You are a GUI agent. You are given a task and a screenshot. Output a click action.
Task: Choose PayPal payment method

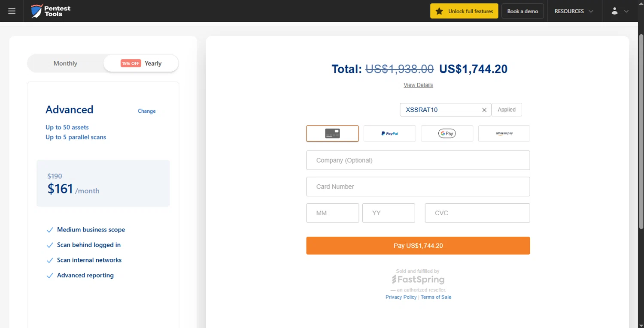pos(390,133)
